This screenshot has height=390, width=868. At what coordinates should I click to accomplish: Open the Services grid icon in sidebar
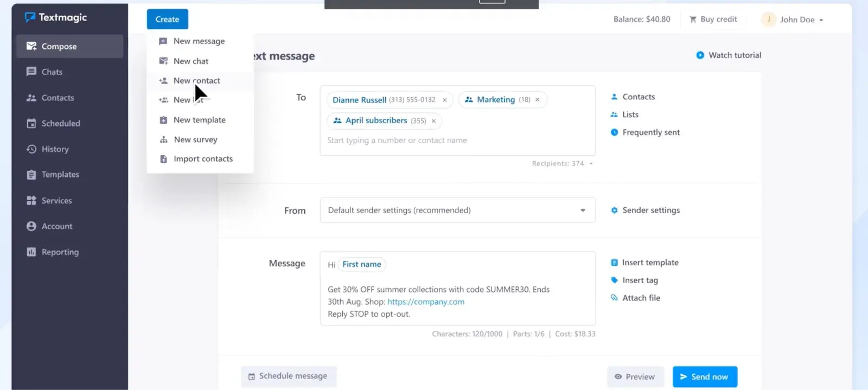point(31,200)
